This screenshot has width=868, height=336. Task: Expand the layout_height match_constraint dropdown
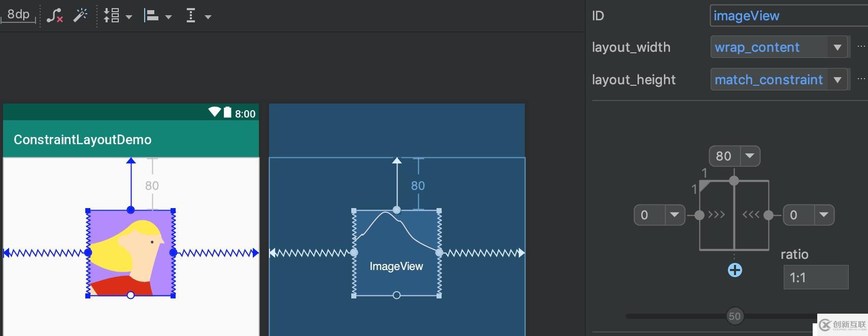[x=838, y=80]
